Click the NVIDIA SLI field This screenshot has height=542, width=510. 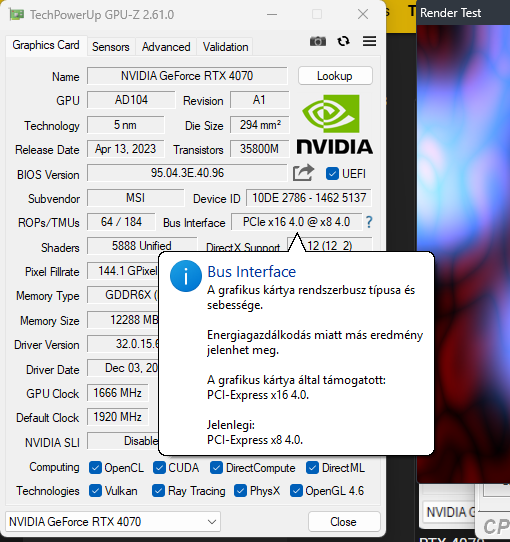(x=123, y=441)
